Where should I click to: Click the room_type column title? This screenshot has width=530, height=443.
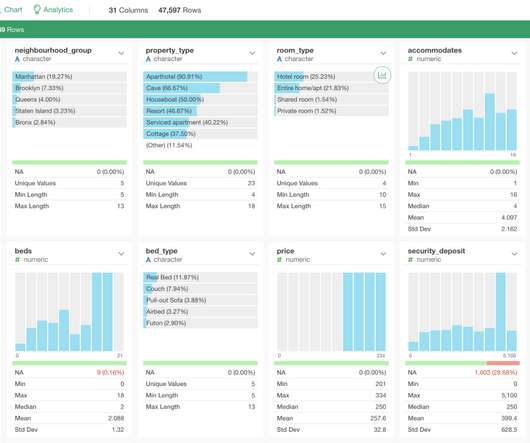(x=295, y=50)
